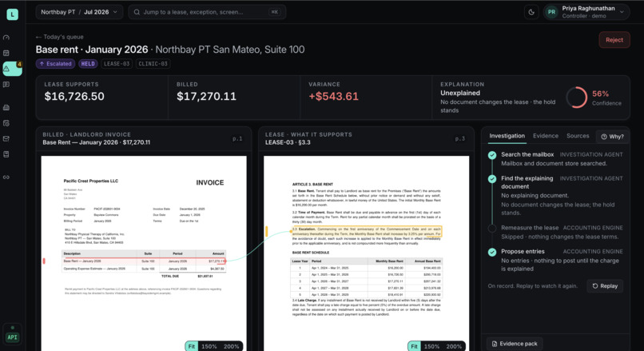
Task: Click the search magnifier icon
Action: 137,12
